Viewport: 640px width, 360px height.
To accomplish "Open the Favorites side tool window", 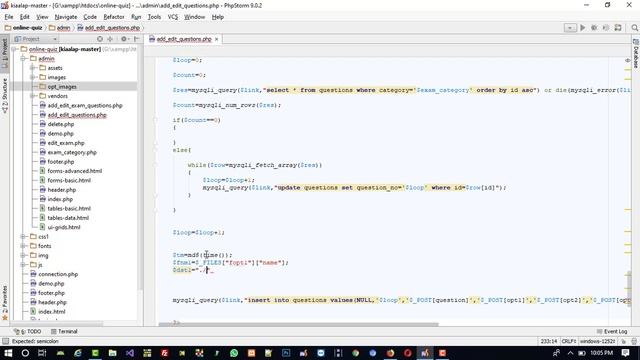I will [5, 302].
